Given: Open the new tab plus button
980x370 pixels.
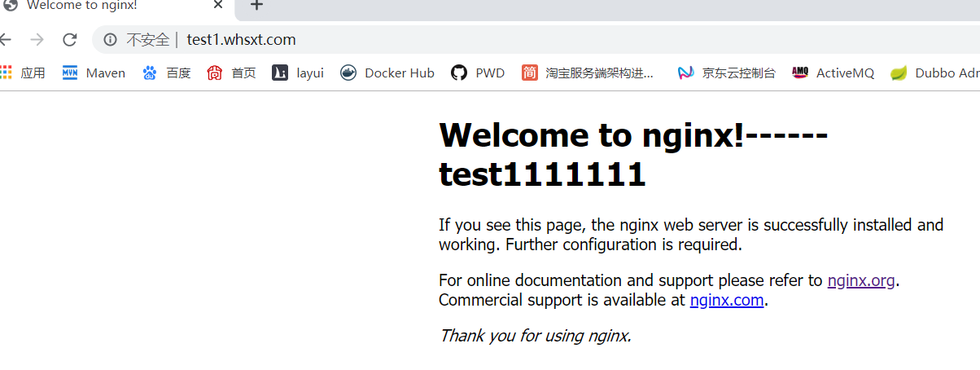Looking at the screenshot, I should point(256,6).
